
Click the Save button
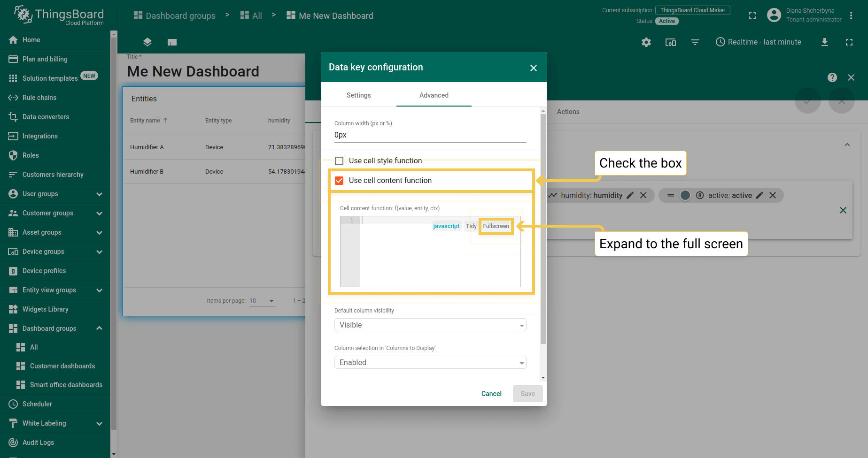[528, 394]
